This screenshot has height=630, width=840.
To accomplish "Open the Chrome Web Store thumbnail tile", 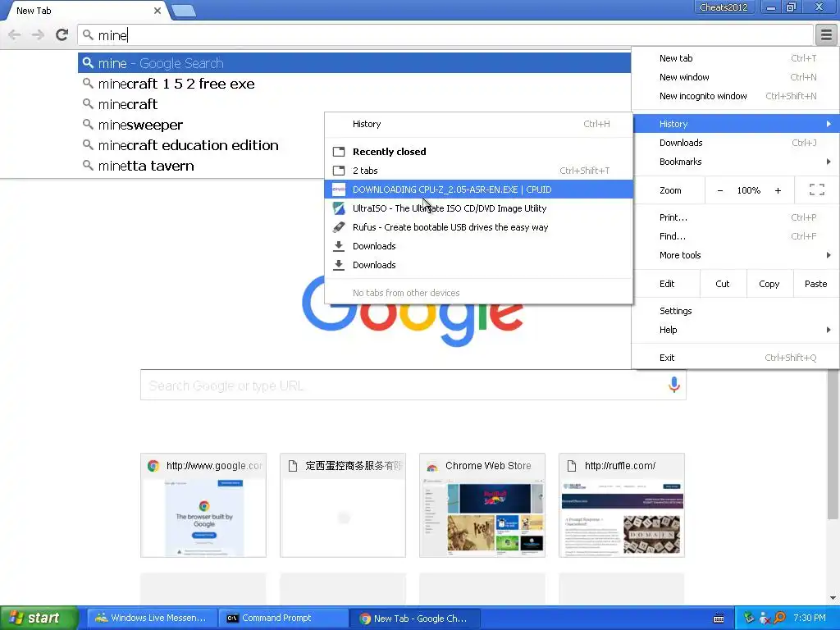I will [x=482, y=505].
